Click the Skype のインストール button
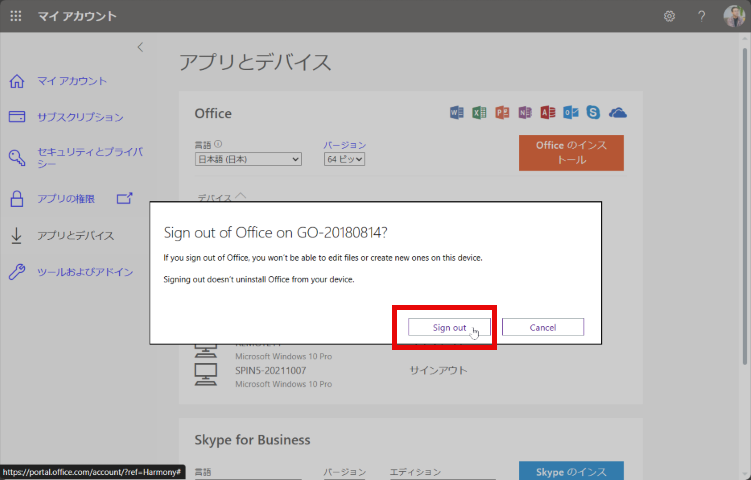This screenshot has height=480, width=751. (x=571, y=471)
